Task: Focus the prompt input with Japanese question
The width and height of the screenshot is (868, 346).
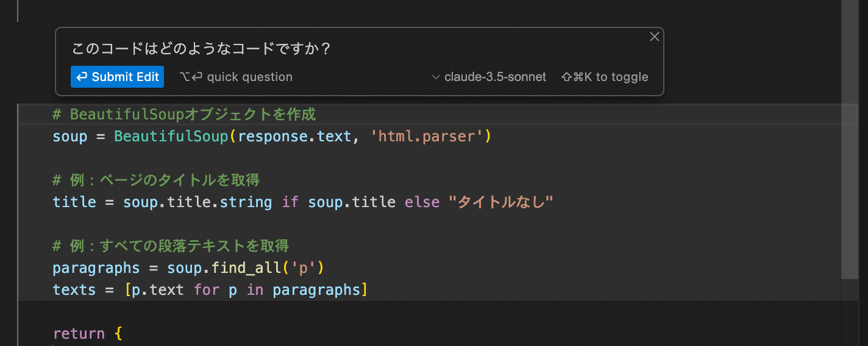Action: (201, 49)
